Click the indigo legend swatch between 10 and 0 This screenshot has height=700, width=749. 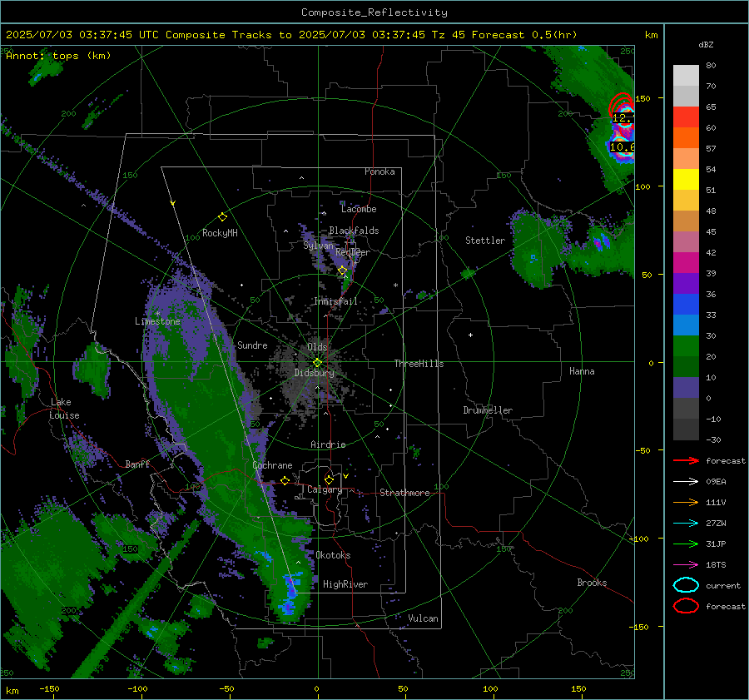click(686, 388)
